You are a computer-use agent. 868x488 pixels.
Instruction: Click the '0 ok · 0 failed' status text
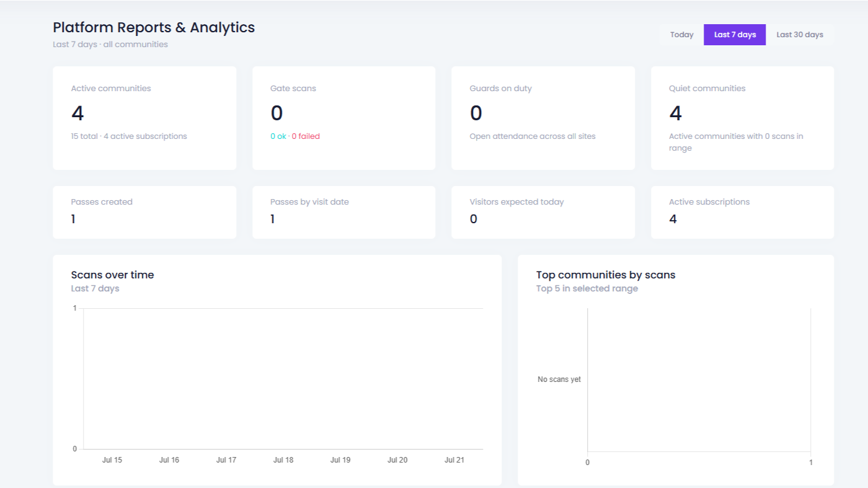[295, 136]
